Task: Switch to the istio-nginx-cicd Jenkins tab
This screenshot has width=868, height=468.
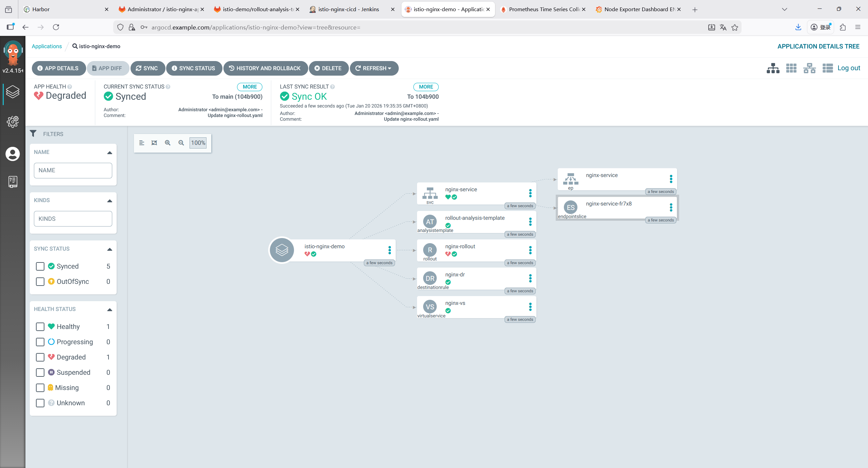Action: [x=348, y=9]
